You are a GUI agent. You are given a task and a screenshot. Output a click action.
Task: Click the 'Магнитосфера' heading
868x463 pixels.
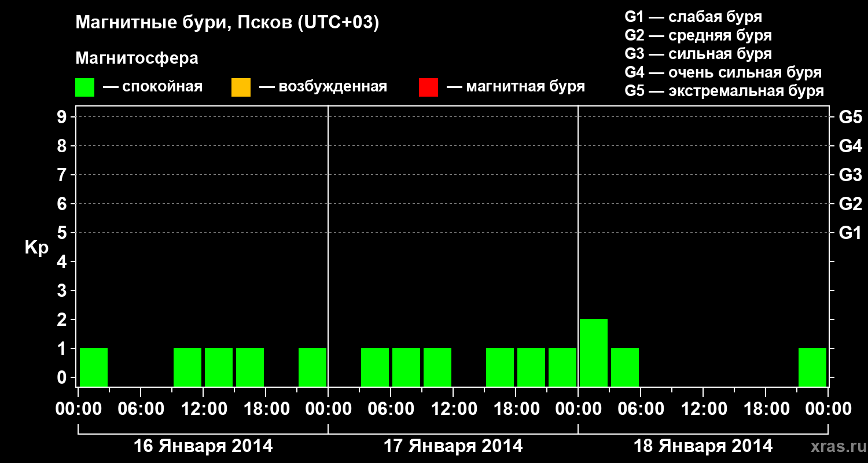pyautogui.click(x=137, y=58)
